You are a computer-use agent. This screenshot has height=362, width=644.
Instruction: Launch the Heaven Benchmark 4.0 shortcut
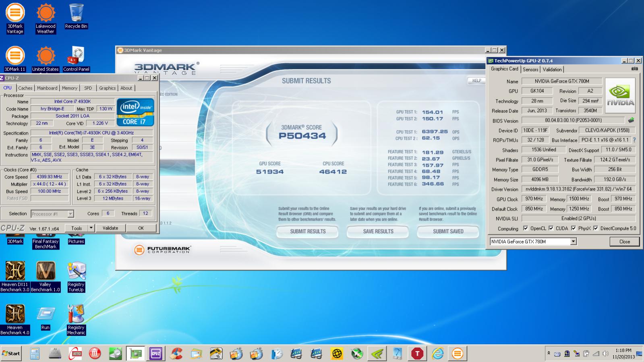[15, 319]
